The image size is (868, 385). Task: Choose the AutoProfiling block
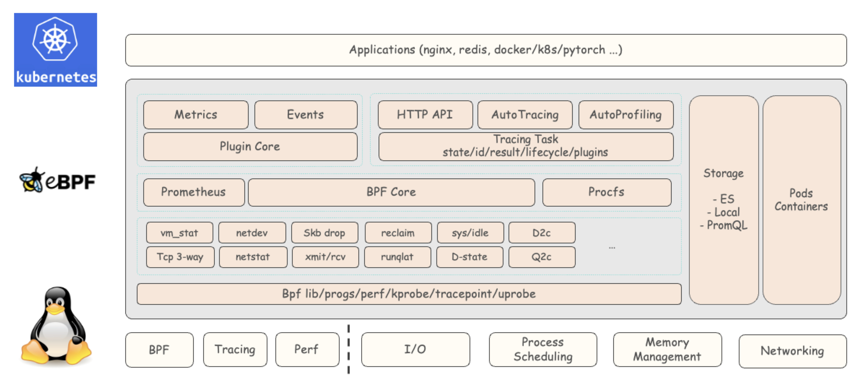(626, 115)
